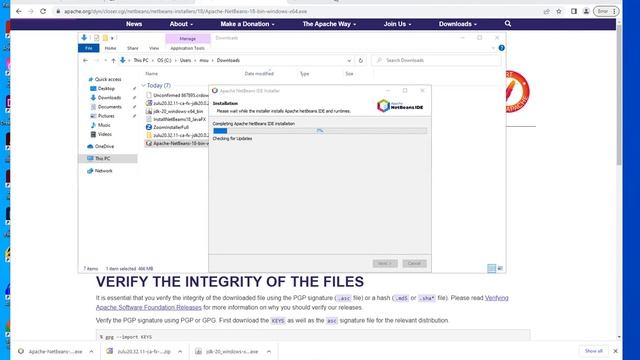Screen dimensions: 640x360
Task: Open options arrow for Apache-NetBeans download
Action: 91,351
